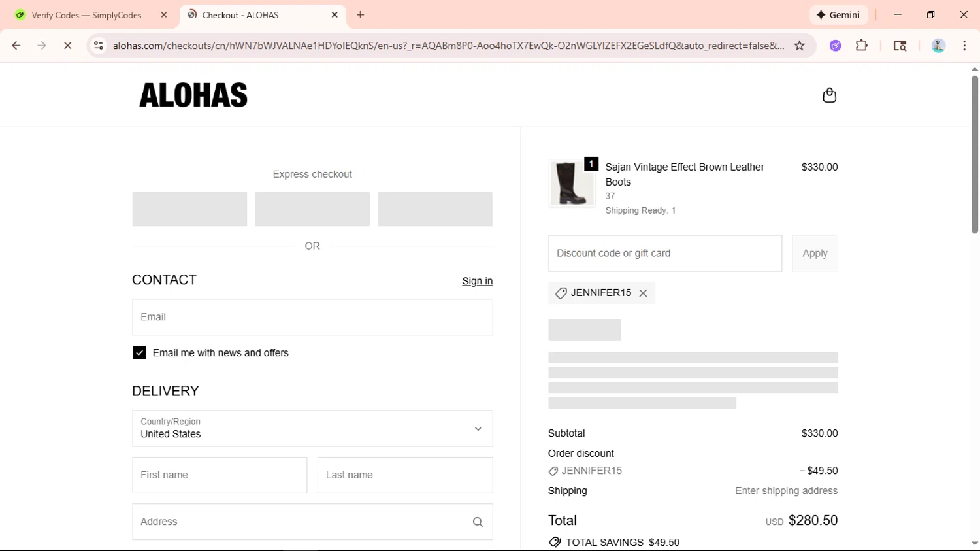The width and height of the screenshot is (980, 551).
Task: Open the purple extension icon in toolbar
Action: [835, 46]
